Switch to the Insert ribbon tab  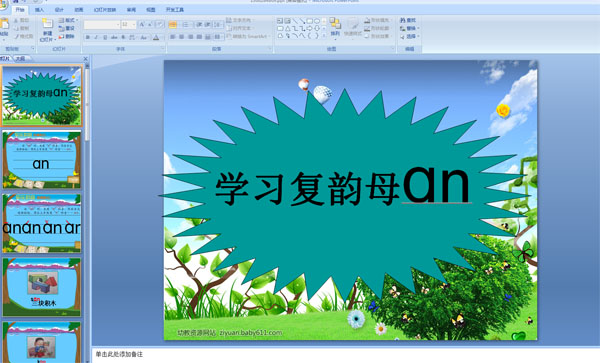point(39,10)
